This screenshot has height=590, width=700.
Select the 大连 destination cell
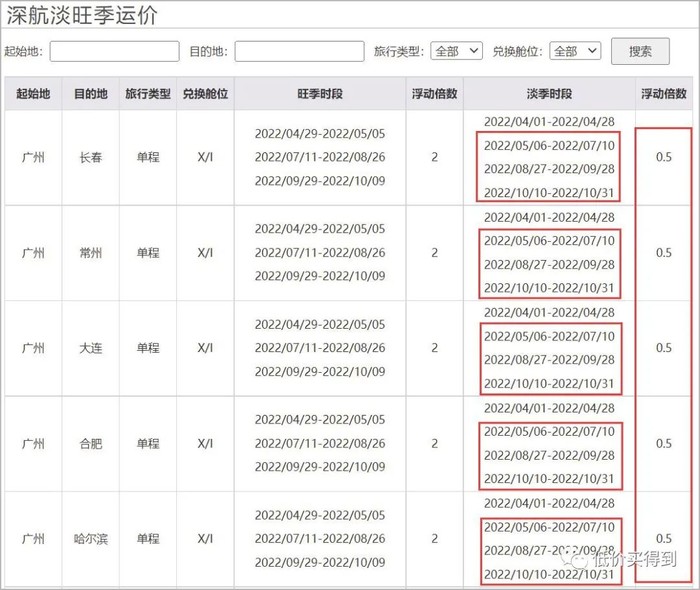(90, 348)
